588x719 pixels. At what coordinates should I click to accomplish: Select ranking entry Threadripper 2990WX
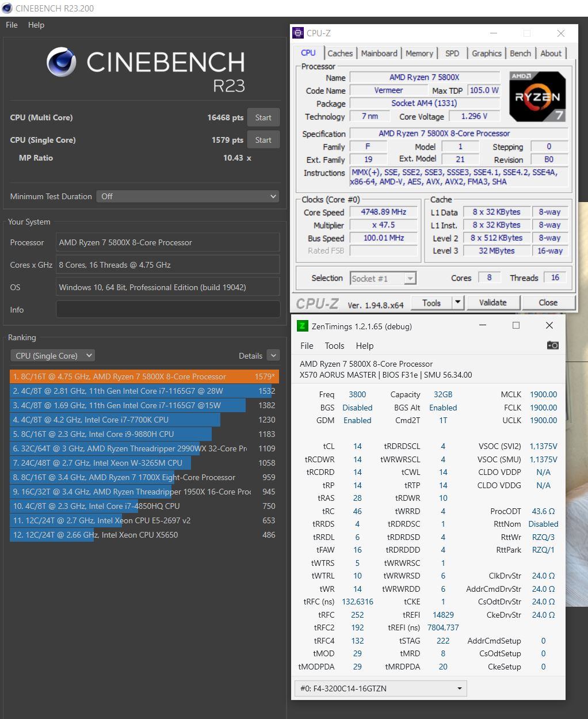coord(144,448)
